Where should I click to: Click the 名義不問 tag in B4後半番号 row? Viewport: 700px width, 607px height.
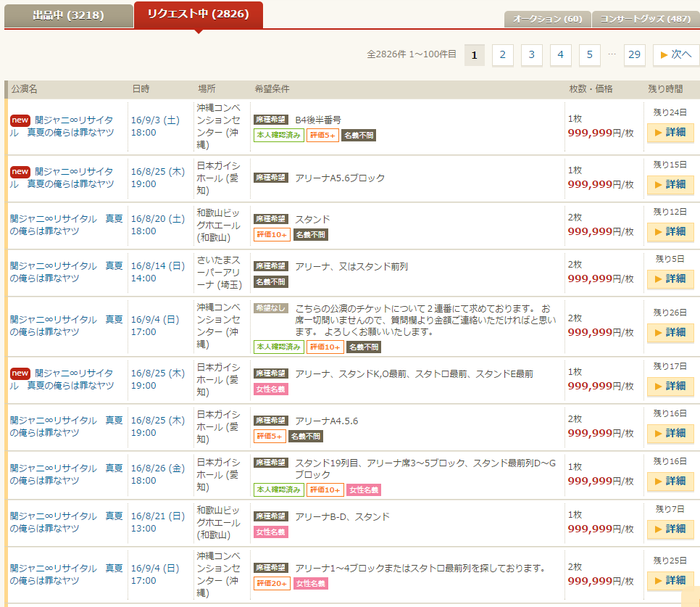point(358,135)
